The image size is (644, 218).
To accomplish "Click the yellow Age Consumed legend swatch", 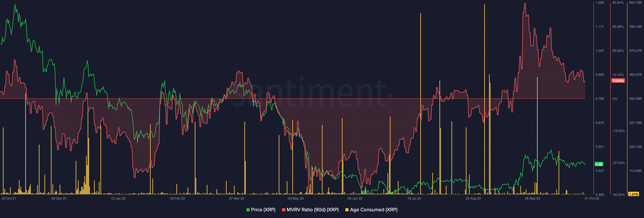I will [347, 210].
